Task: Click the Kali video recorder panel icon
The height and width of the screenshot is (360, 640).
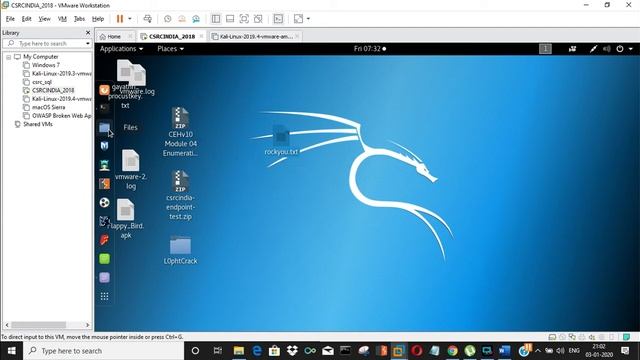Action: [x=572, y=49]
